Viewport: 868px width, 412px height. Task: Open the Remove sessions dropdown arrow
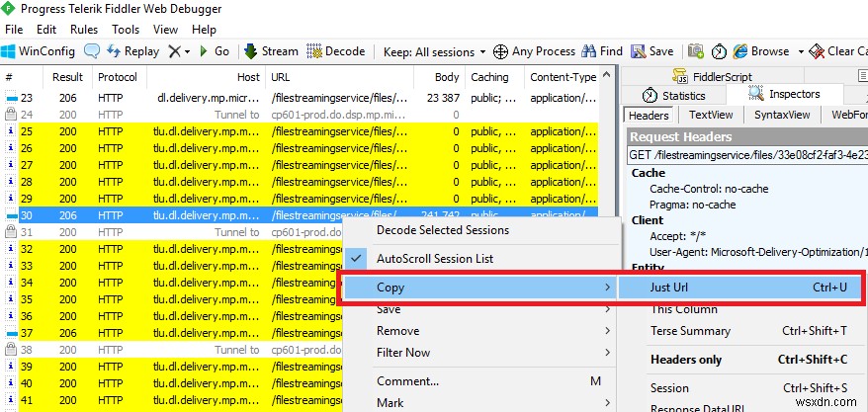pyautogui.click(x=187, y=52)
